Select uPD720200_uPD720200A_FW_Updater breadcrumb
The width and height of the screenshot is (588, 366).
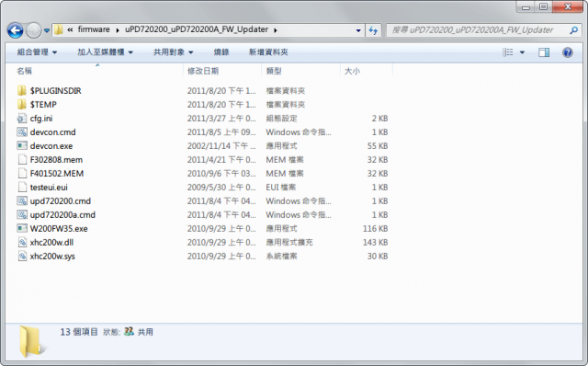tap(197, 29)
